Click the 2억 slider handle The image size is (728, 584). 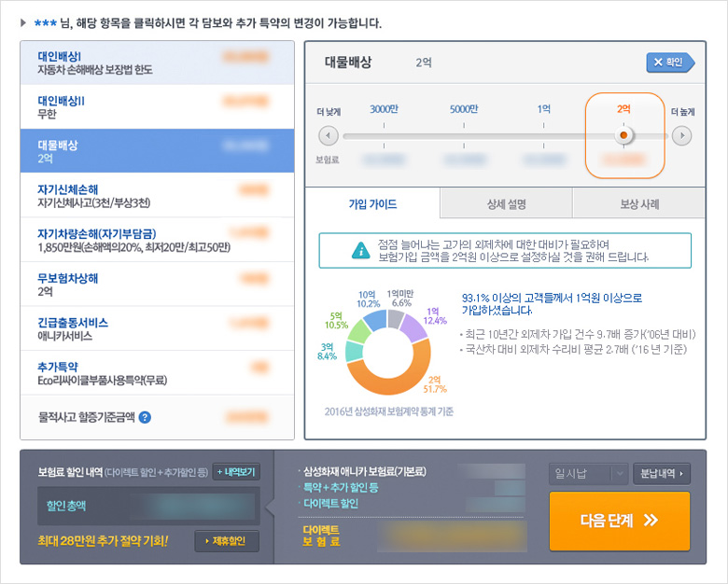(x=623, y=136)
